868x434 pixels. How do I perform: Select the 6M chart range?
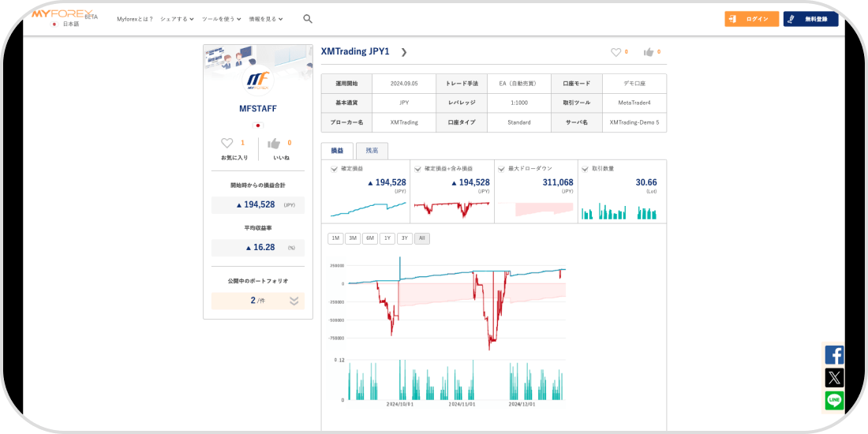[x=370, y=238]
